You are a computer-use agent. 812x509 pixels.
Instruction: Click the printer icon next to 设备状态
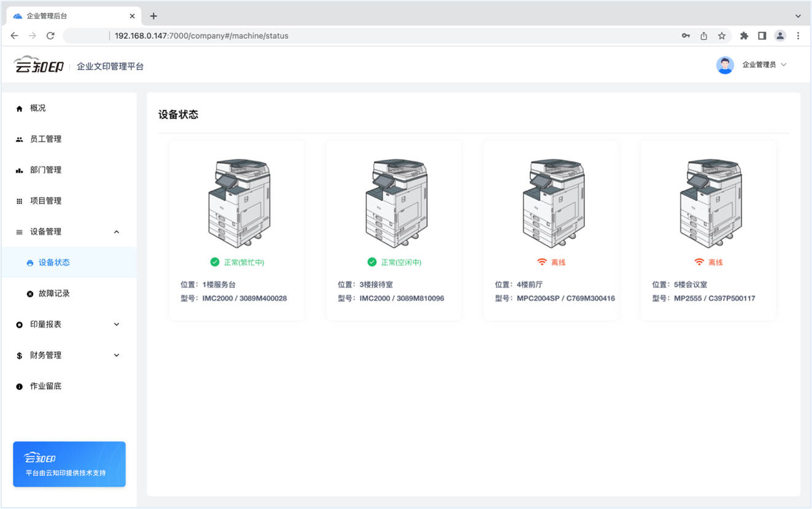coord(30,263)
